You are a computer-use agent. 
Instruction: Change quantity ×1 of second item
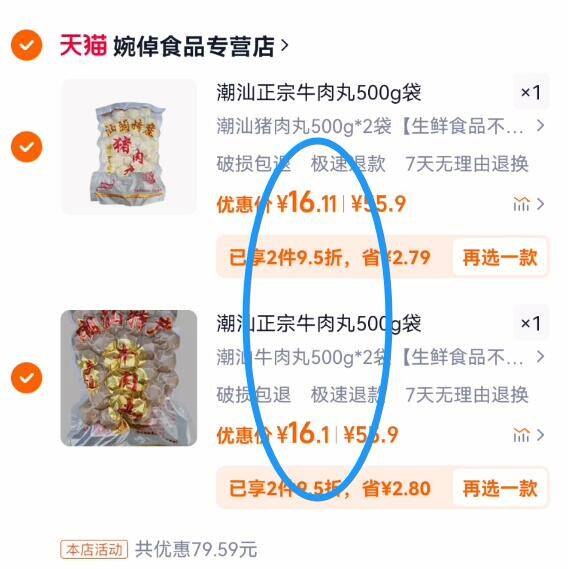point(531,323)
